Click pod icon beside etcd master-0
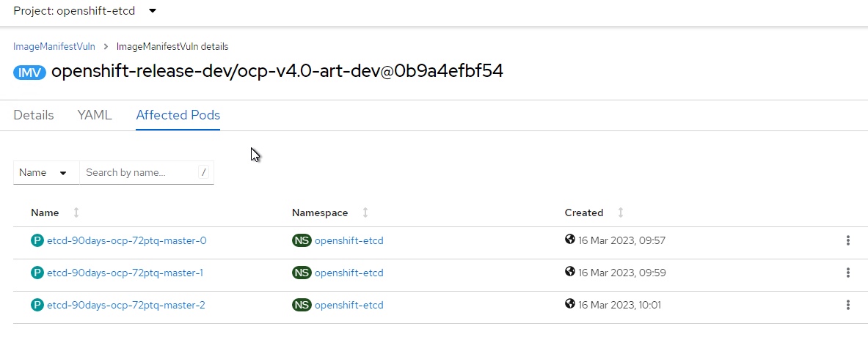The image size is (868, 340). coord(37,240)
